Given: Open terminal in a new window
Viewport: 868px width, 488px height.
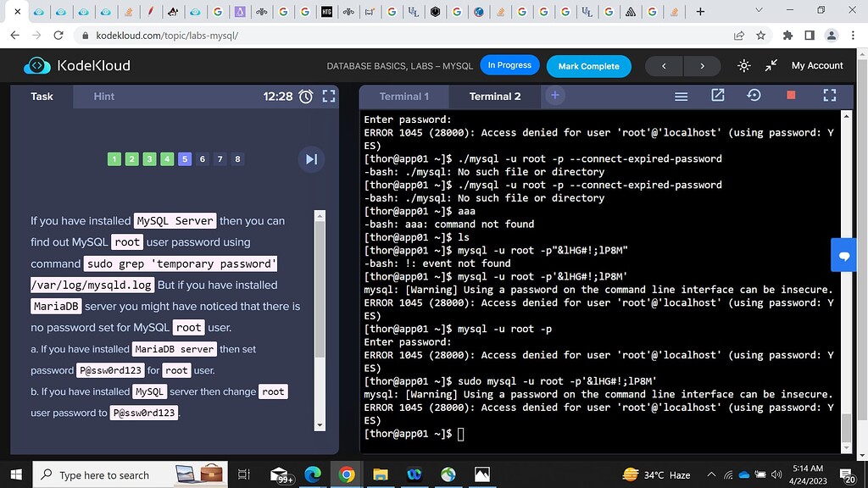Looking at the screenshot, I should pyautogui.click(x=718, y=96).
